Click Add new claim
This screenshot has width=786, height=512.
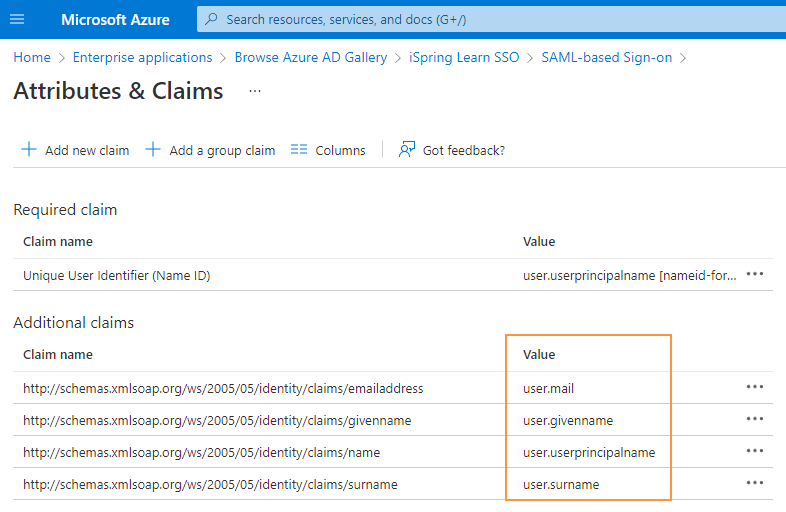click(x=87, y=150)
